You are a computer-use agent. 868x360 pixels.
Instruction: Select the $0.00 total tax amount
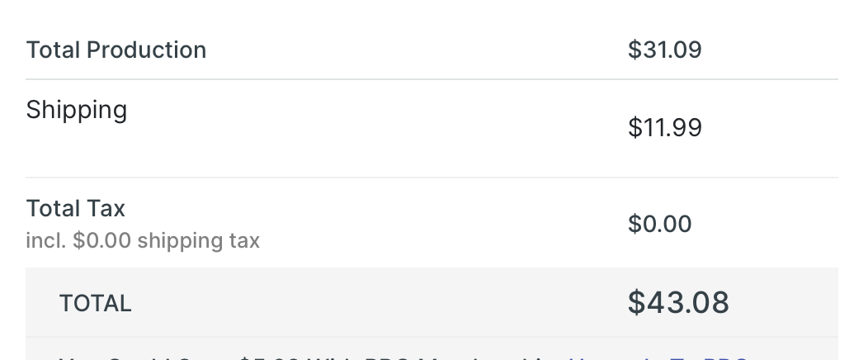pos(659,223)
